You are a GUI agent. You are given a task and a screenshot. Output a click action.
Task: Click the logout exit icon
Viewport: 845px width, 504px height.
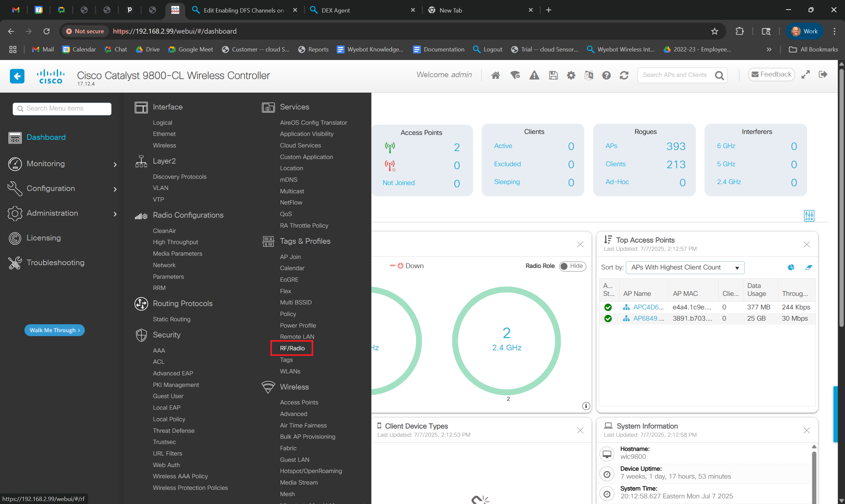pyautogui.click(x=823, y=74)
